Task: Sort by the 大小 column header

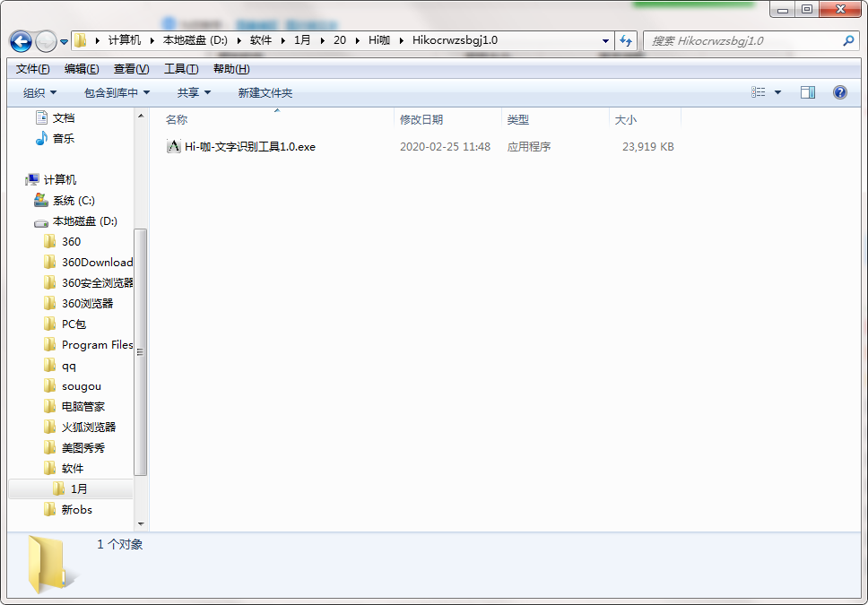Action: click(x=626, y=119)
